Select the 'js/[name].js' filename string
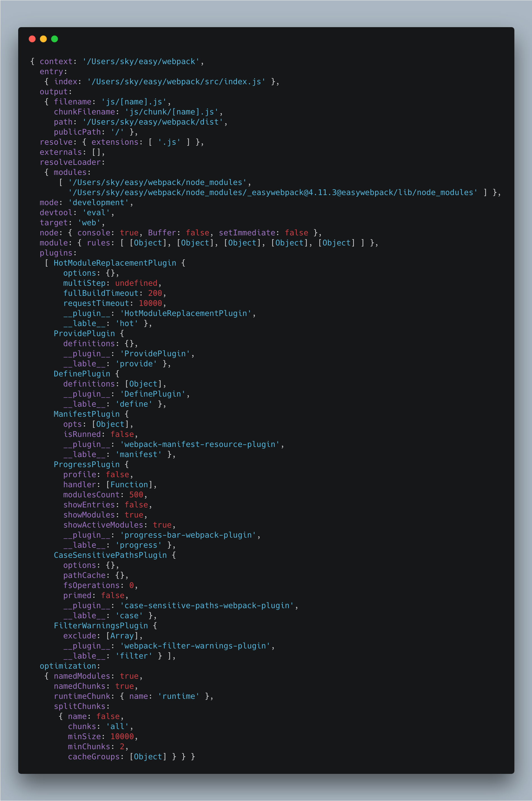 [134, 102]
